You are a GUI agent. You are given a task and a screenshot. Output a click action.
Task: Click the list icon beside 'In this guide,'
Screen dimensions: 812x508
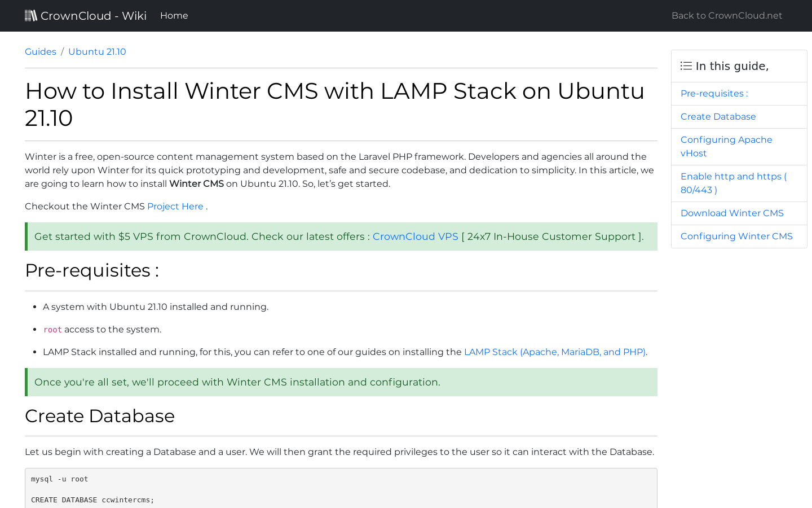point(686,65)
